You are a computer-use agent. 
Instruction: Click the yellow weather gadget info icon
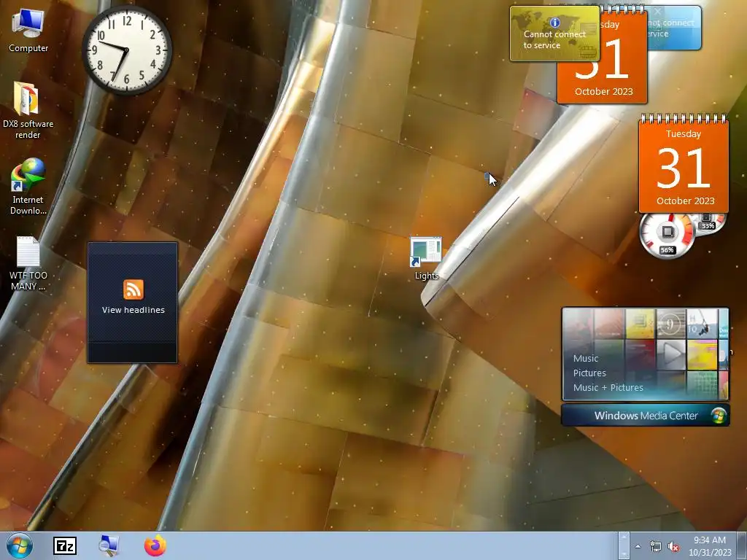click(554, 23)
